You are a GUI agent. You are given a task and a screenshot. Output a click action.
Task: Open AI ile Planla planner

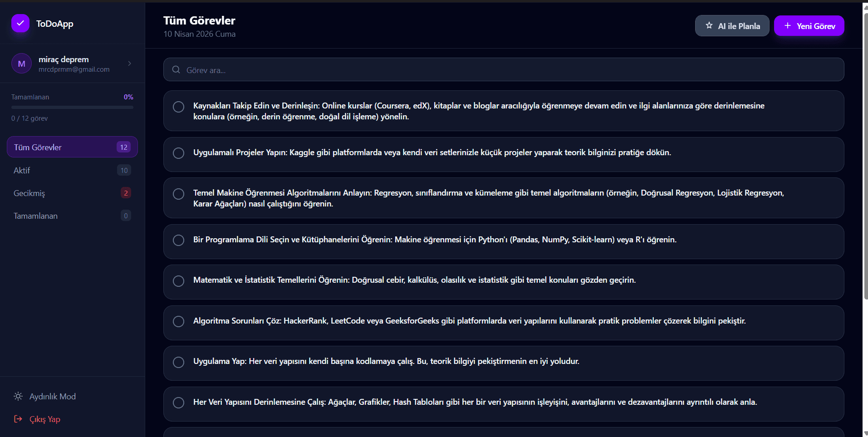coord(732,26)
